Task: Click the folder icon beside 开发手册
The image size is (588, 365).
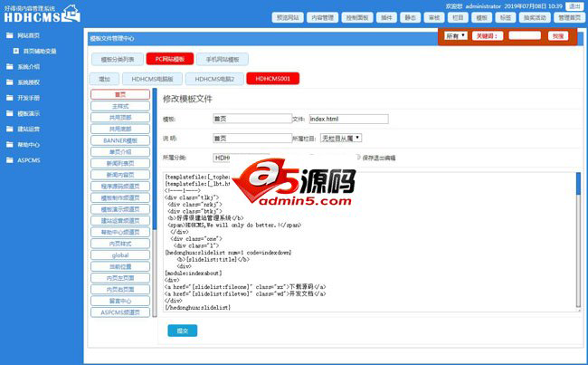Action: coord(9,98)
